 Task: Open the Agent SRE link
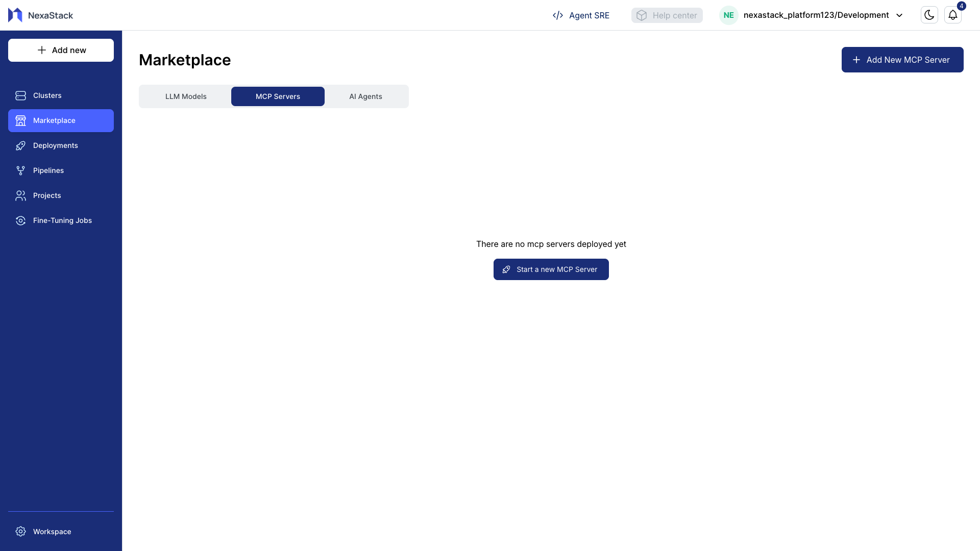pyautogui.click(x=581, y=15)
